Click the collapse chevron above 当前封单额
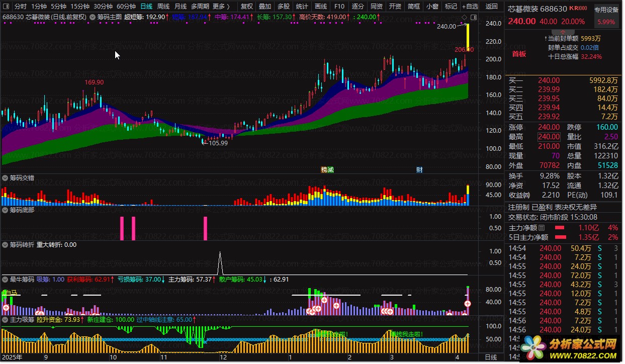The height and width of the screenshot is (364, 625). tap(563, 31)
